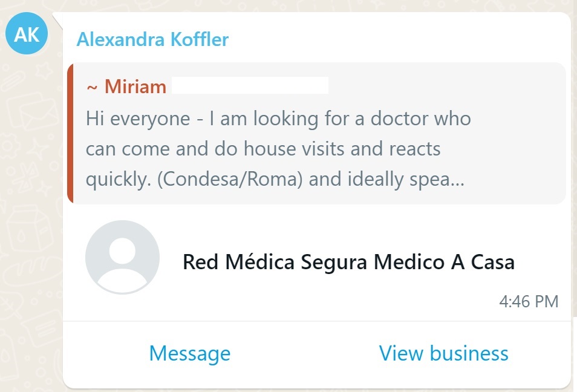Click 'Medico A Casa' part of contact name
This screenshot has height=392, width=577.
[x=444, y=262]
